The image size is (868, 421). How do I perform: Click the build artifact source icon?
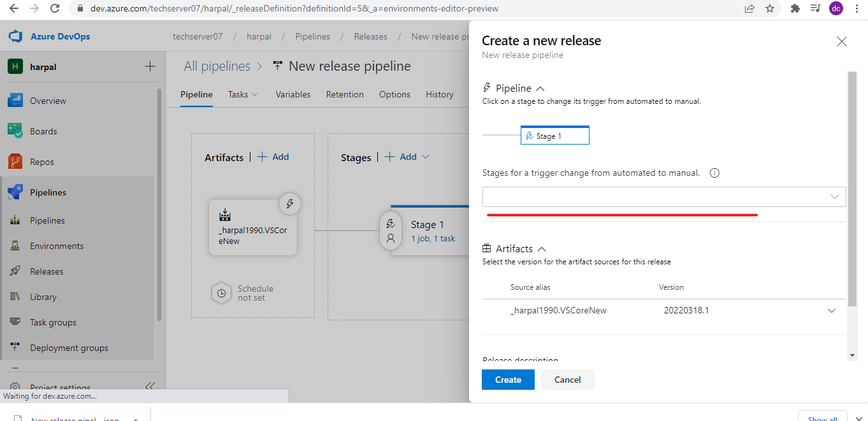[224, 215]
